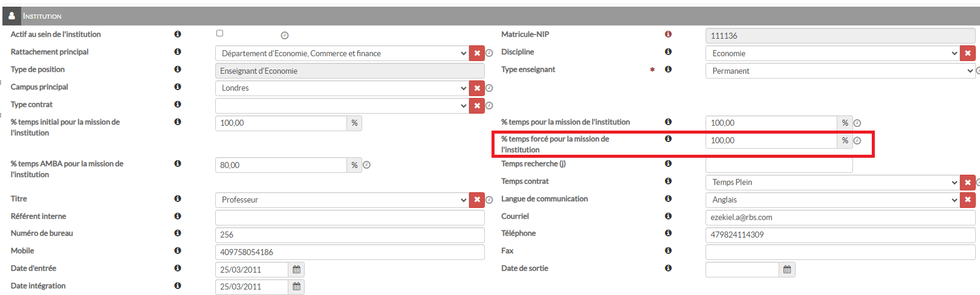Click the info icon next to Type contrat

click(178, 105)
